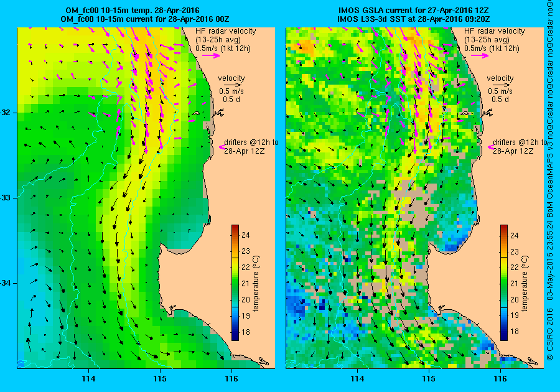Click '0.5 d' text in OM_fc00 panel

(231, 100)
